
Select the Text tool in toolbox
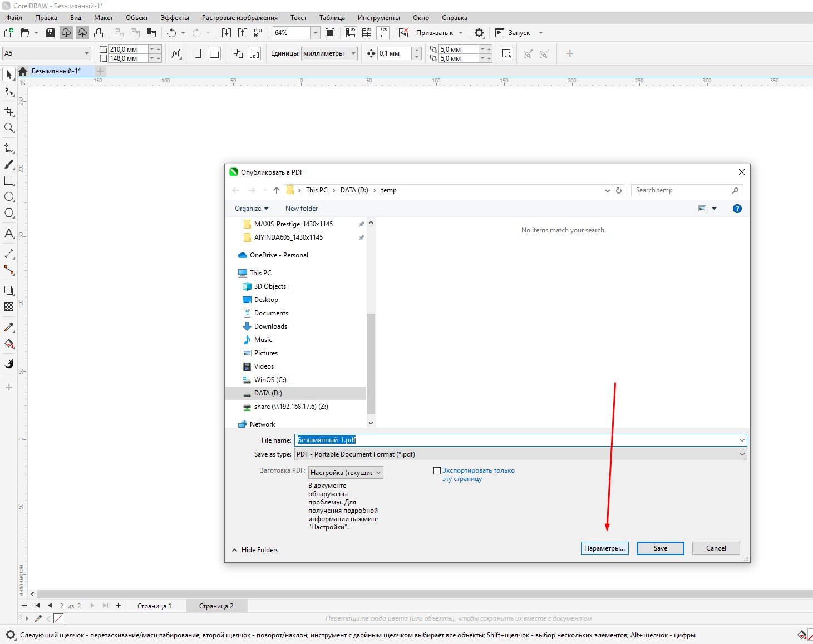(9, 234)
